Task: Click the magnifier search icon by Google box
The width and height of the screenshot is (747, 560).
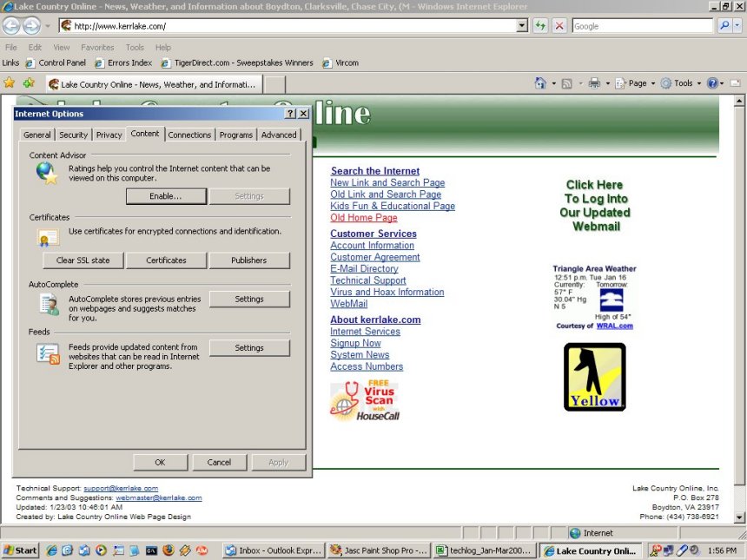Action: [724, 26]
